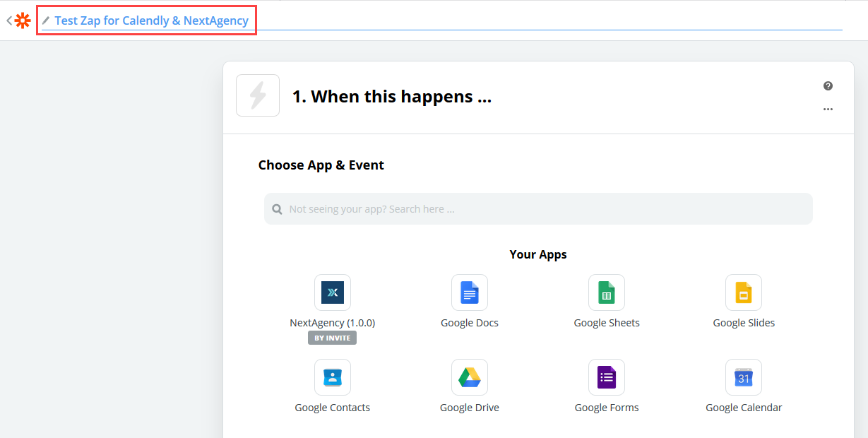
Task: Select the Google Calendar app icon
Action: 744,377
